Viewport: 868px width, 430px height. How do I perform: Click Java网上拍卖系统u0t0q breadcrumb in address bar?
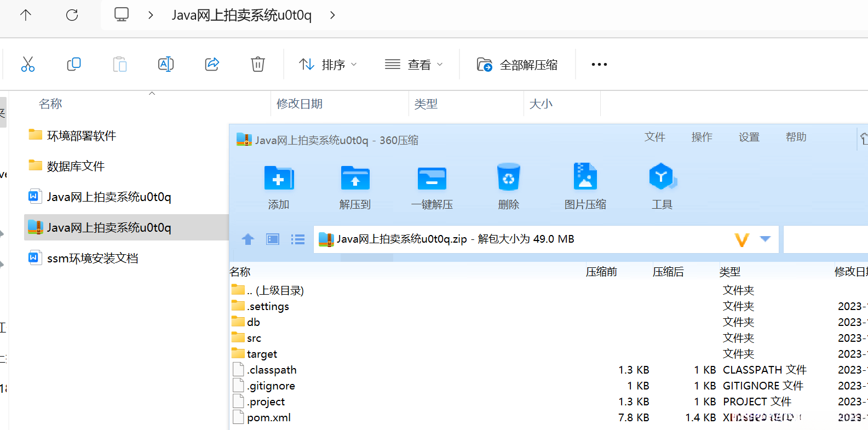(x=242, y=15)
